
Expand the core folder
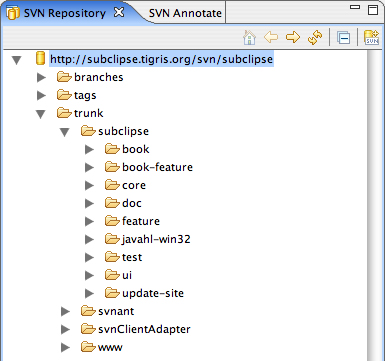(x=89, y=185)
